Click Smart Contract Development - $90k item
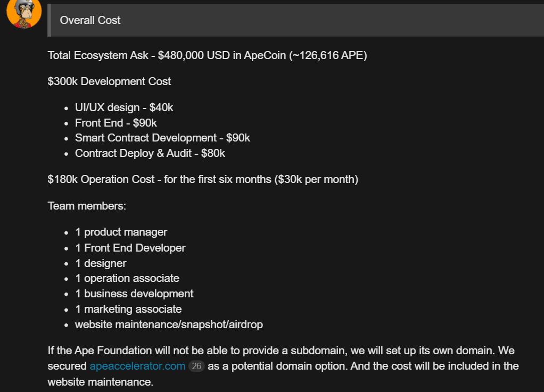Viewport: 544px width, 392px height. (162, 138)
